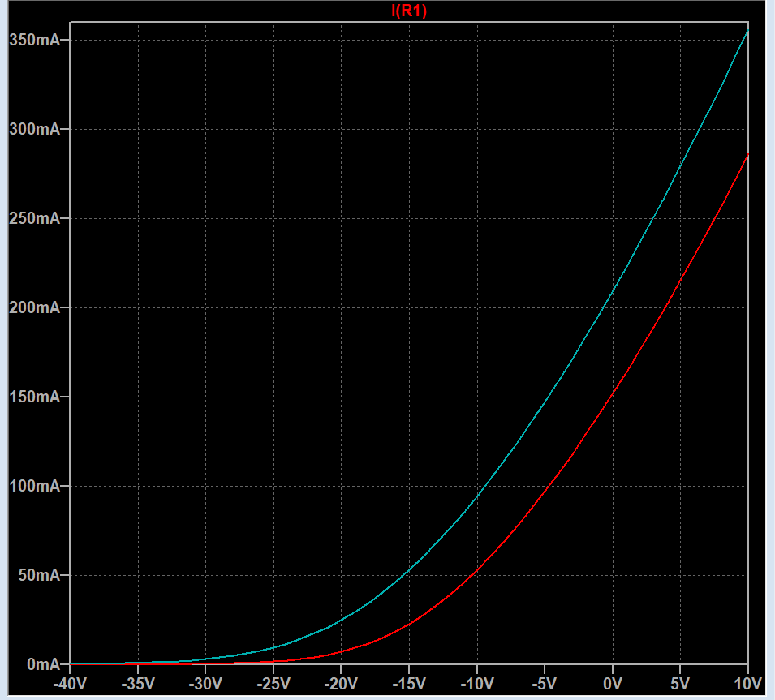Click the -15V horizontal axis label
This screenshot has height=700, width=775.
coord(409,685)
